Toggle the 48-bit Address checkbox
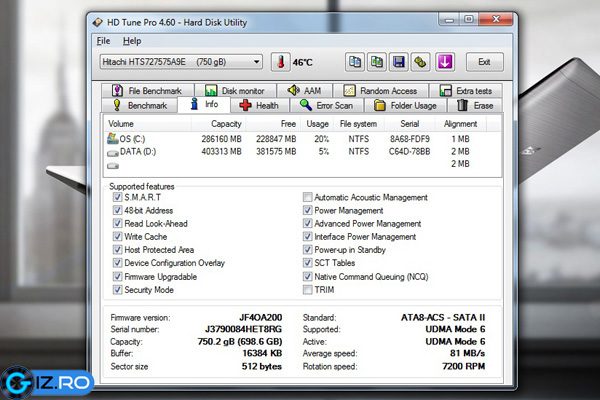 (117, 210)
